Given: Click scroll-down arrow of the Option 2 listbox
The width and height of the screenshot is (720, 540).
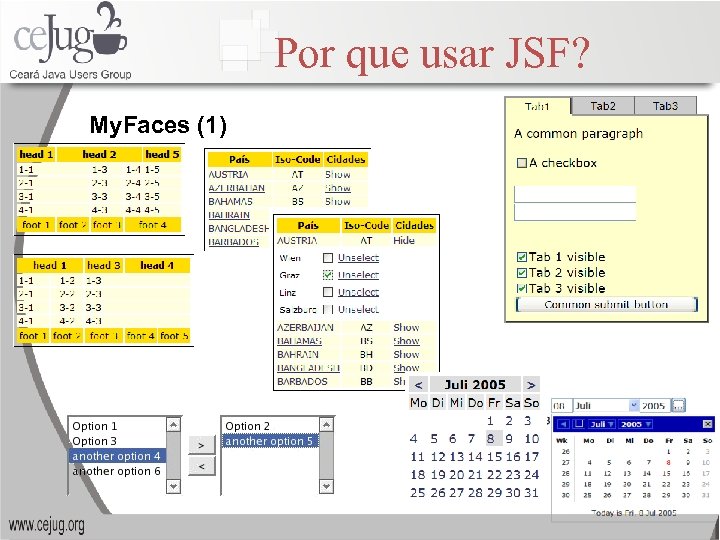Looking at the screenshot, I should [x=326, y=485].
